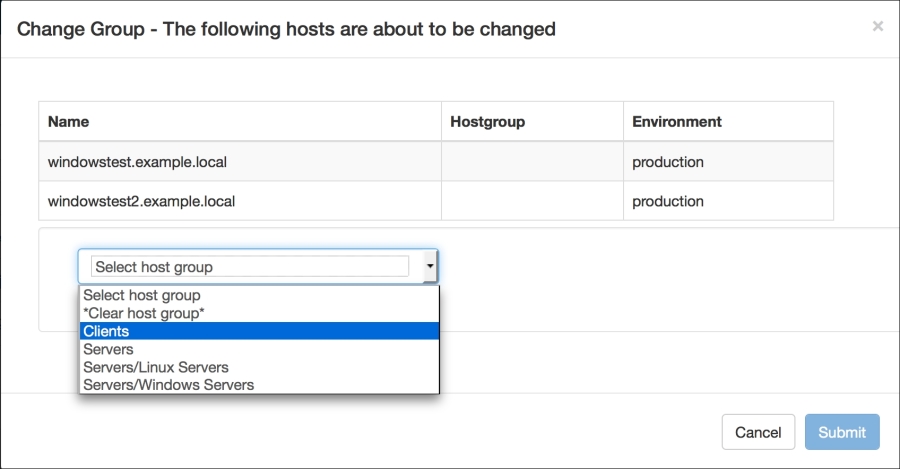Pick the *Clear host group* option
Screen dimensions: 900x469
[144, 313]
